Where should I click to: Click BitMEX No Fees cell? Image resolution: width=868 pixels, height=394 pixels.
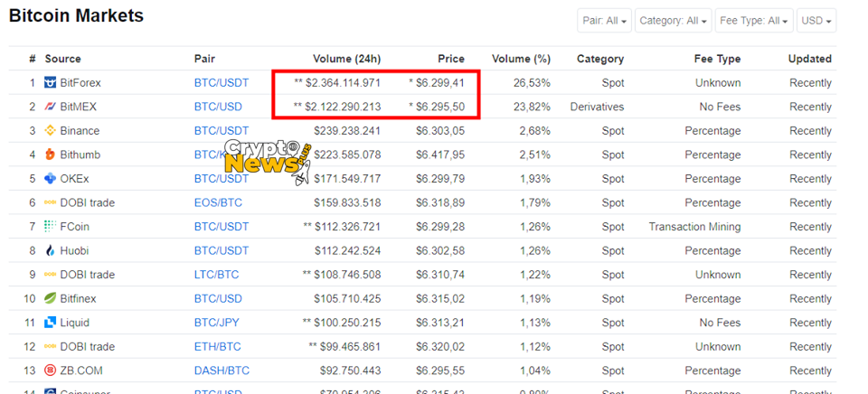(x=720, y=107)
